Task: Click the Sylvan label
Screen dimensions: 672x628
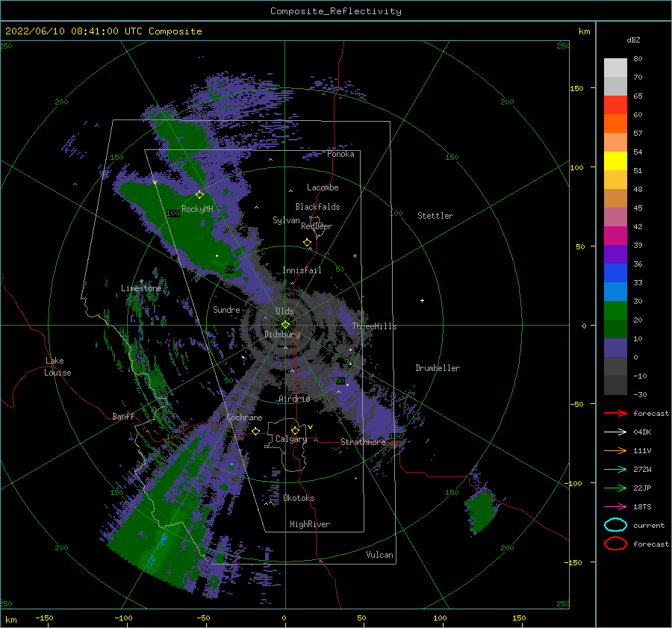Action: tap(286, 220)
